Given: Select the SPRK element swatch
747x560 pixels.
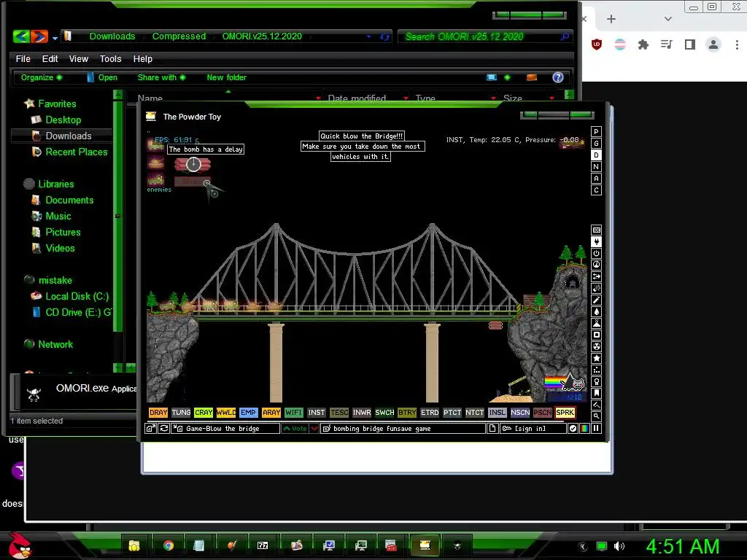Looking at the screenshot, I should tap(565, 413).
